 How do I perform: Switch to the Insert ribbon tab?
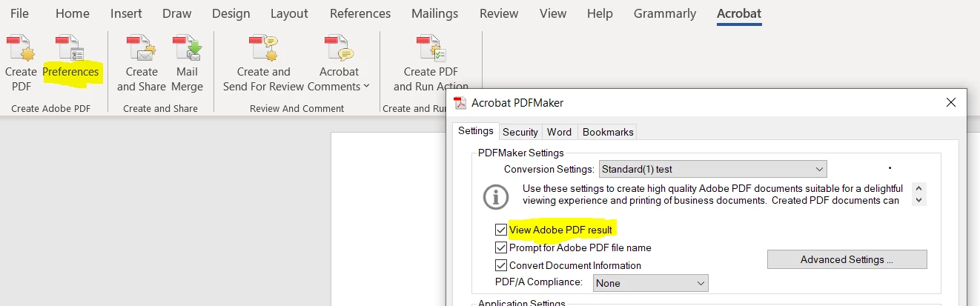click(127, 13)
